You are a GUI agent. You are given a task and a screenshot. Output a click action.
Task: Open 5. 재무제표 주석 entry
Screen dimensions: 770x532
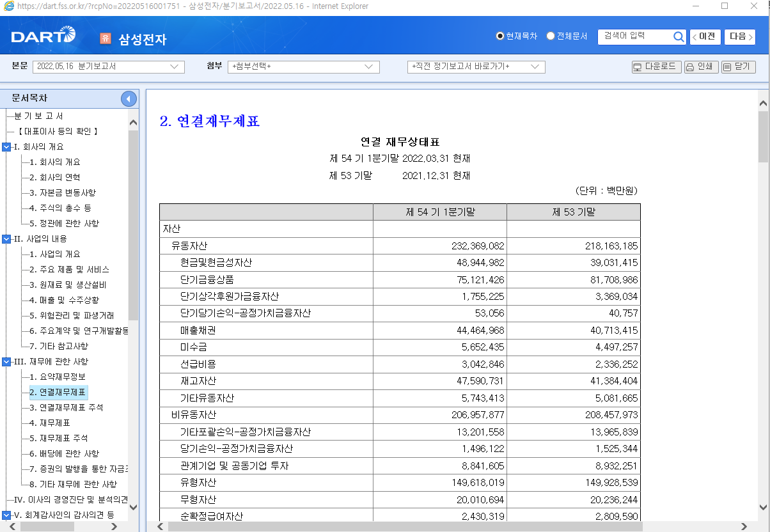tap(59, 439)
